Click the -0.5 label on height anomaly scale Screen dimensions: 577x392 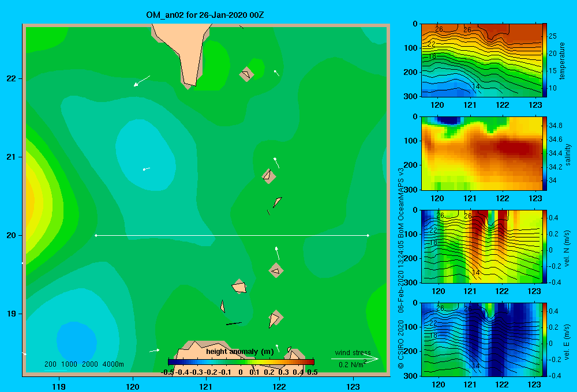(167, 372)
